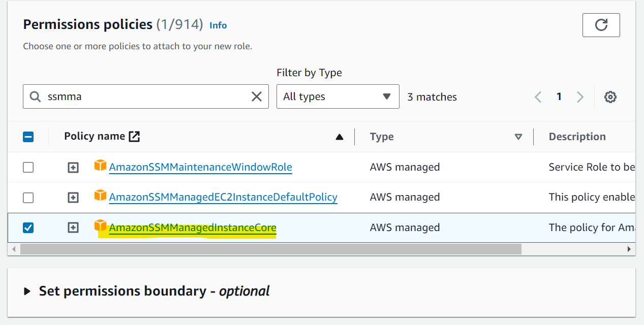Toggle the select-all checkbox in the header
The image size is (644, 325).
pos(28,137)
